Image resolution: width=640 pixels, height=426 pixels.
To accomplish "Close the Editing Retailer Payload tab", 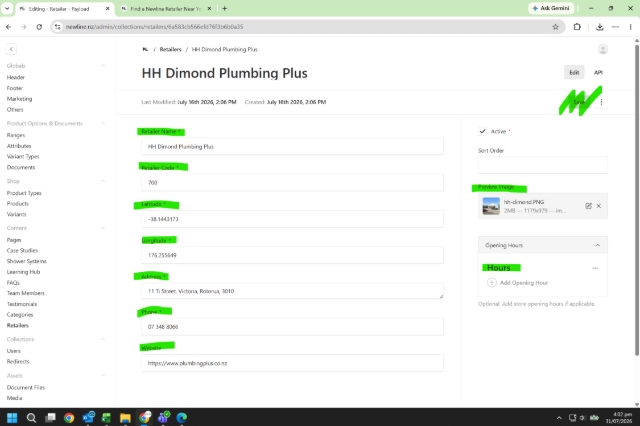I will point(108,8).
